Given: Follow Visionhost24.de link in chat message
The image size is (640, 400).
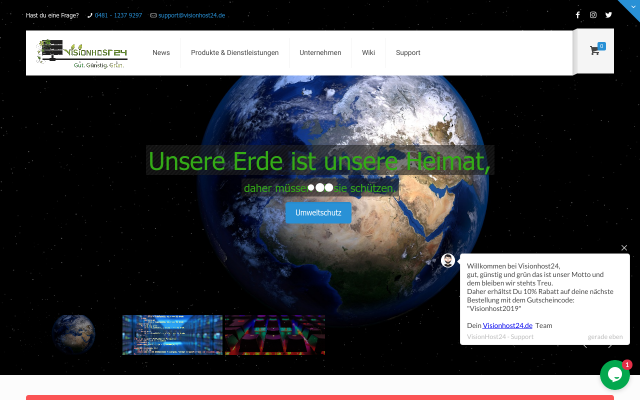Looking at the screenshot, I should click(507, 325).
